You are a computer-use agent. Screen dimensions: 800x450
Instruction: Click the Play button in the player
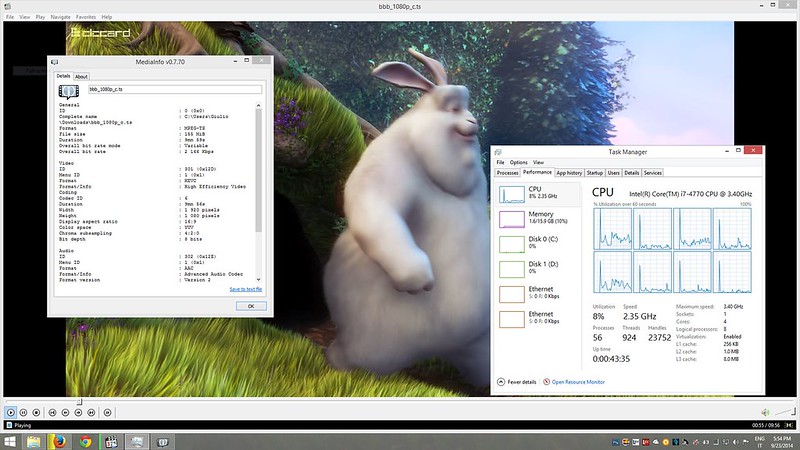(11, 412)
